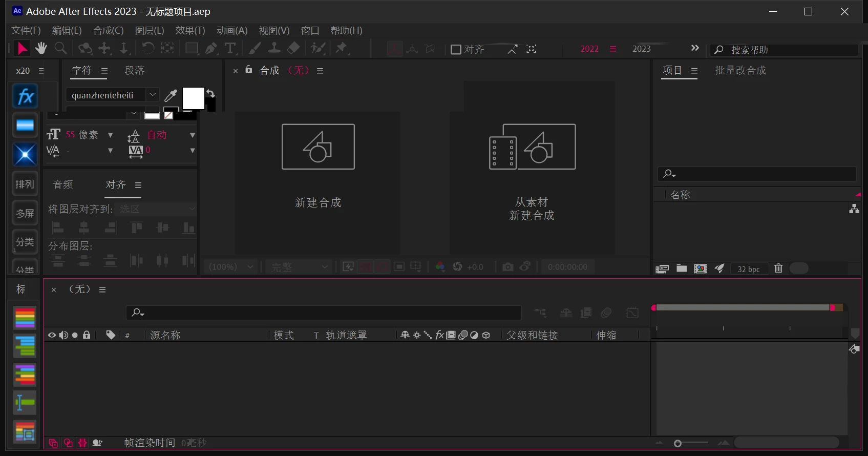Select the Selection arrow tool

[x=23, y=48]
